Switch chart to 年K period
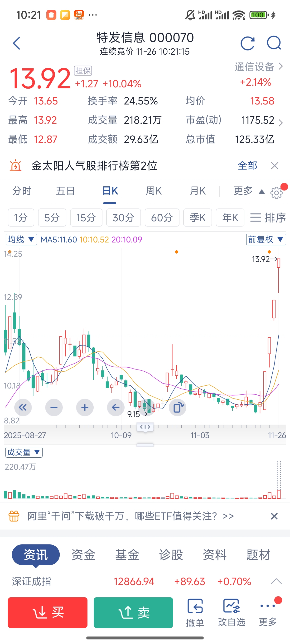 pos(230,218)
